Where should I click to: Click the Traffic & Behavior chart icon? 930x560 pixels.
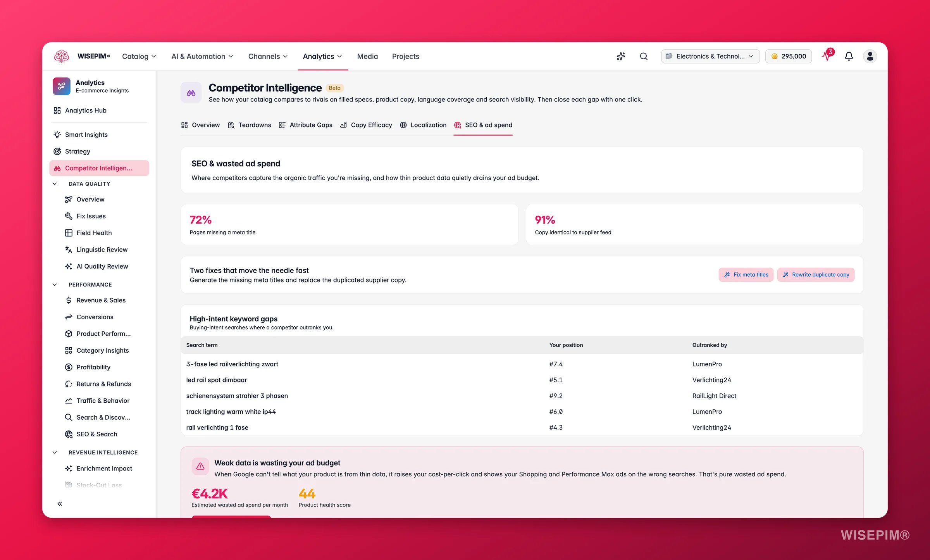[x=69, y=400]
